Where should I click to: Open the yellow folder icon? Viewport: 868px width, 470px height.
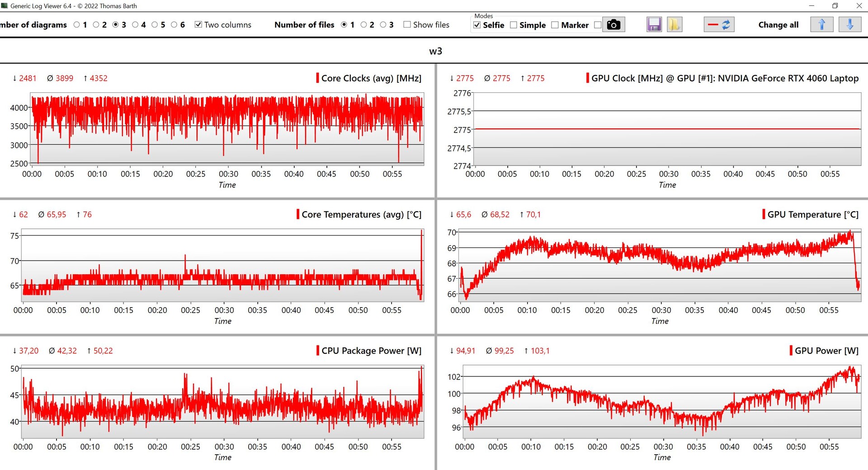pos(674,25)
